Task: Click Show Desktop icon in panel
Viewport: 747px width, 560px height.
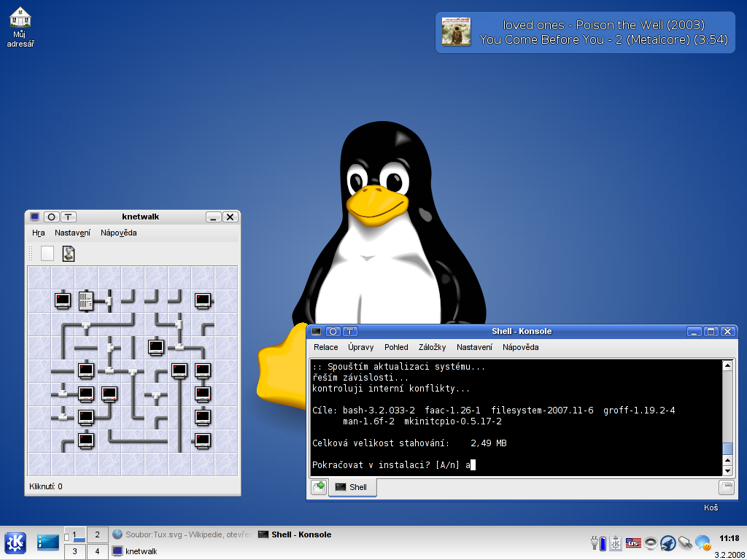Action: click(48, 542)
